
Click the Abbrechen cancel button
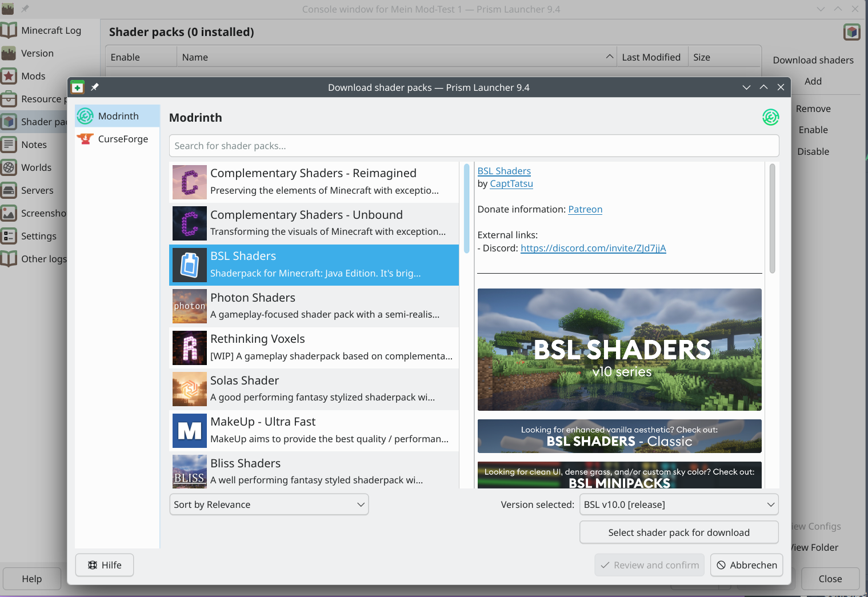(x=746, y=565)
